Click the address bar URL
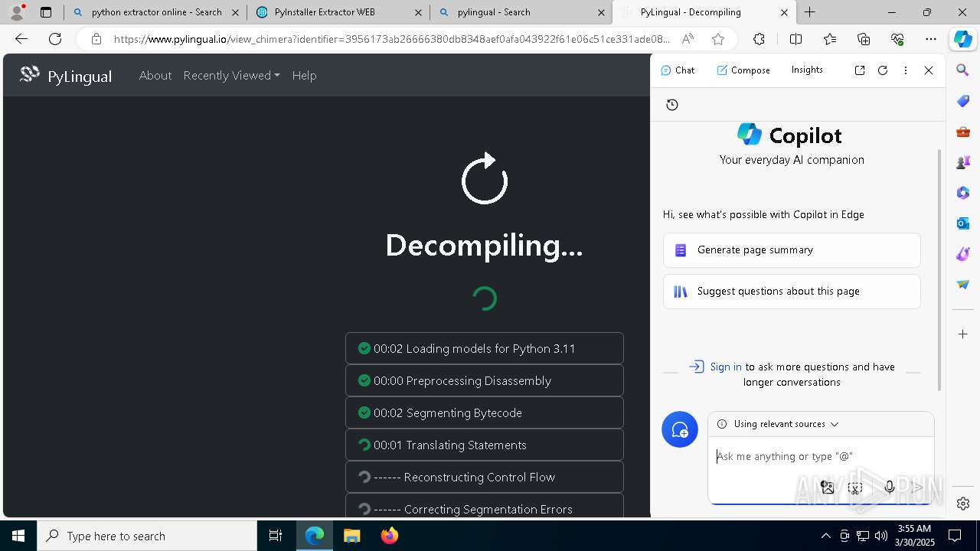The width and height of the screenshot is (980, 551). click(x=392, y=39)
